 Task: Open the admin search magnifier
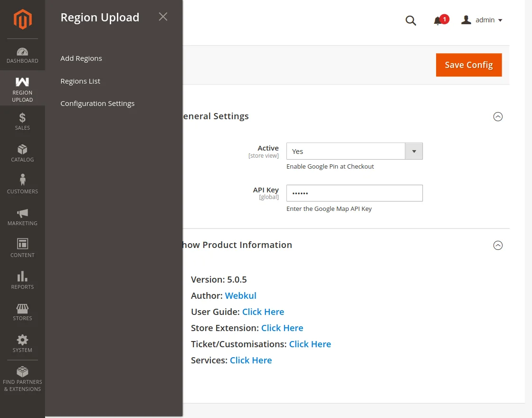coord(410,20)
